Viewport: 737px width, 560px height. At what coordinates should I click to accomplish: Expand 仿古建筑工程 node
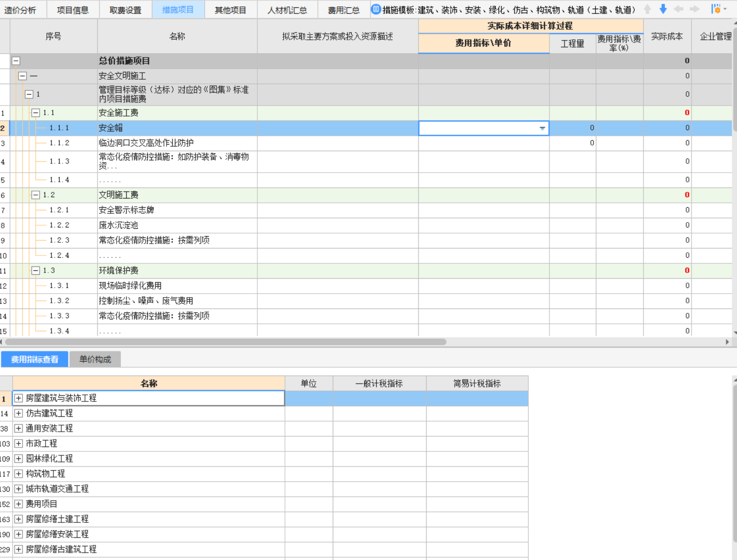click(x=18, y=413)
